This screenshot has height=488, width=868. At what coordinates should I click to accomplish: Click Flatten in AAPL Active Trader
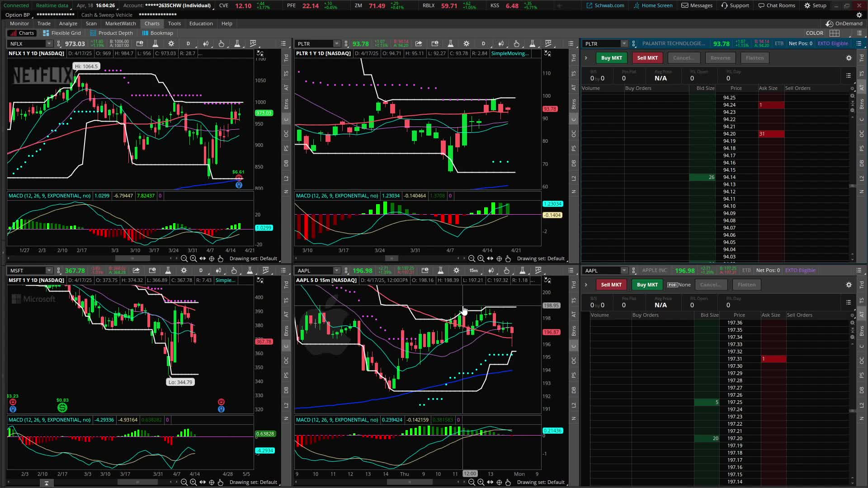746,285
